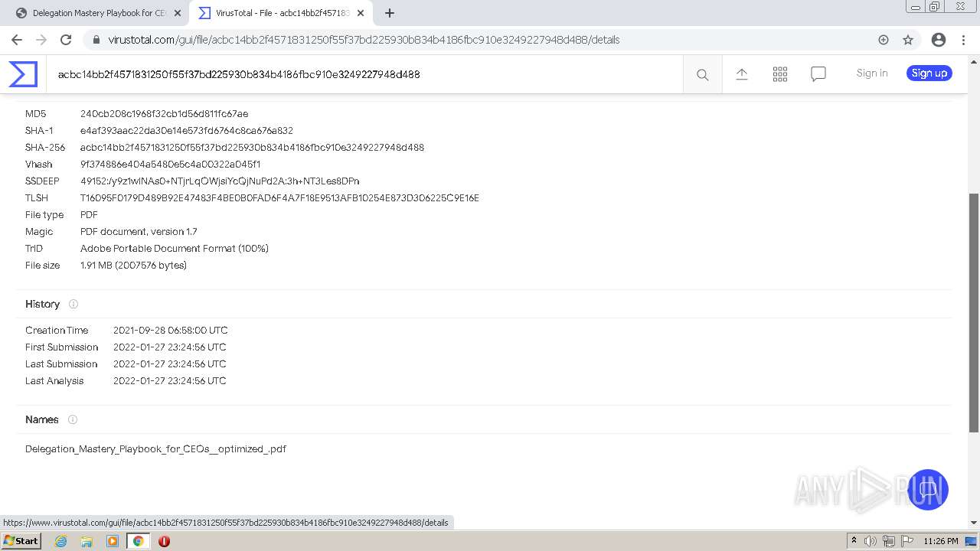Open Internet Explorer from taskbar

click(x=60, y=541)
